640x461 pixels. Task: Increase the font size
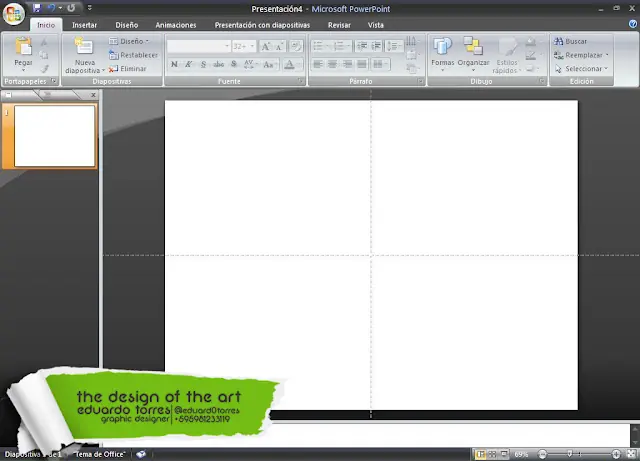pyautogui.click(x=265, y=46)
